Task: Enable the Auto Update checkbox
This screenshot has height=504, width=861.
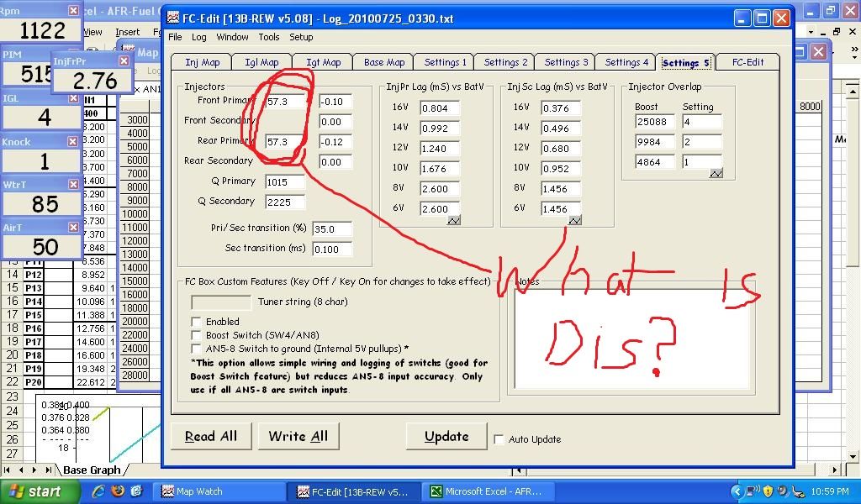Action: 499,439
